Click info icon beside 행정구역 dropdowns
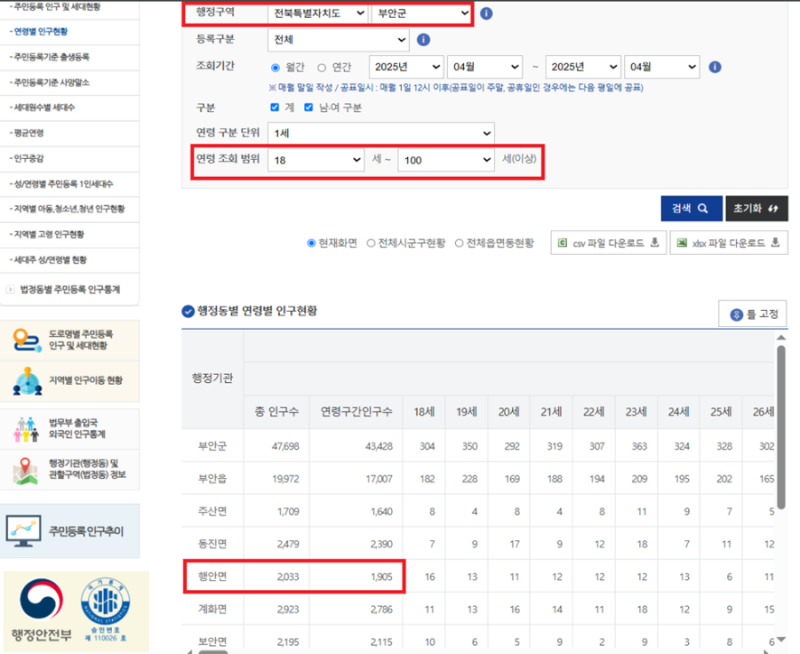 tap(486, 13)
